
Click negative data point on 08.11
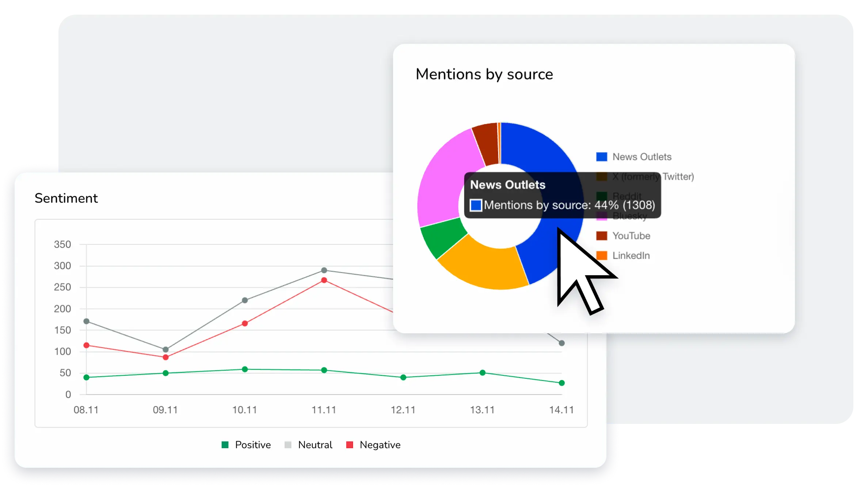click(87, 345)
